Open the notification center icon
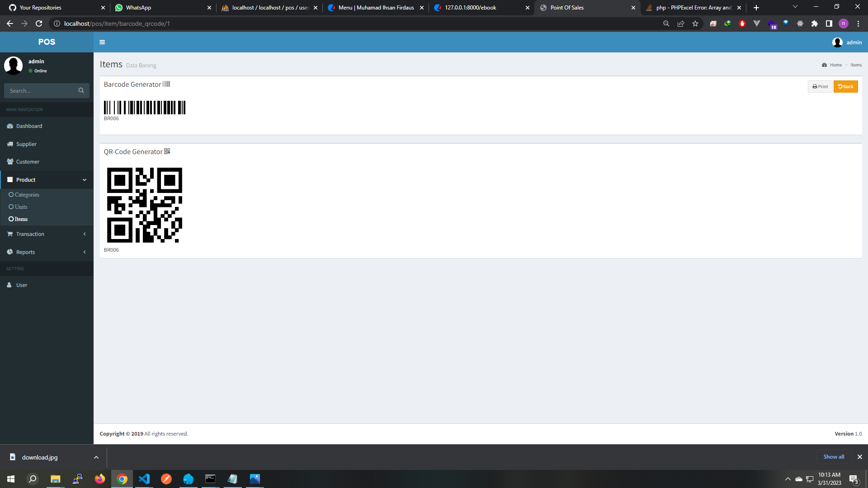The image size is (868, 488). click(854, 479)
